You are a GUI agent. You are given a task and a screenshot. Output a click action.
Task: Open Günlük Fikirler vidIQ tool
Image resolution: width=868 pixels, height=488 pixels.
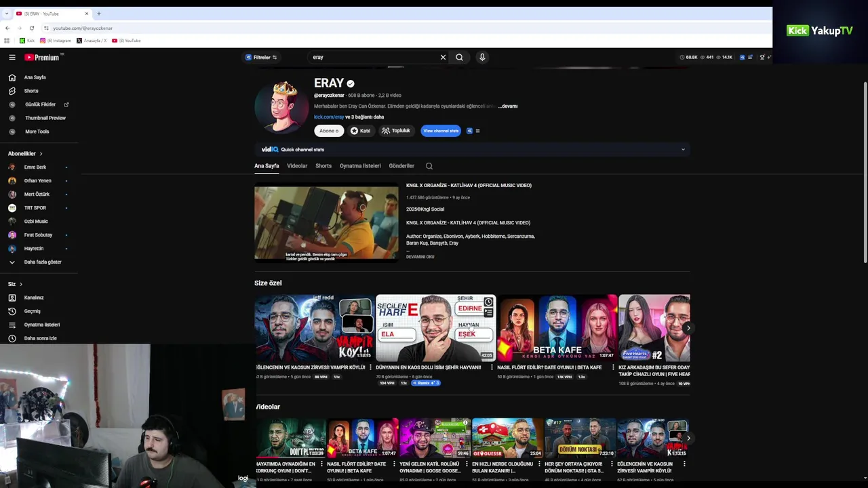[x=40, y=104]
